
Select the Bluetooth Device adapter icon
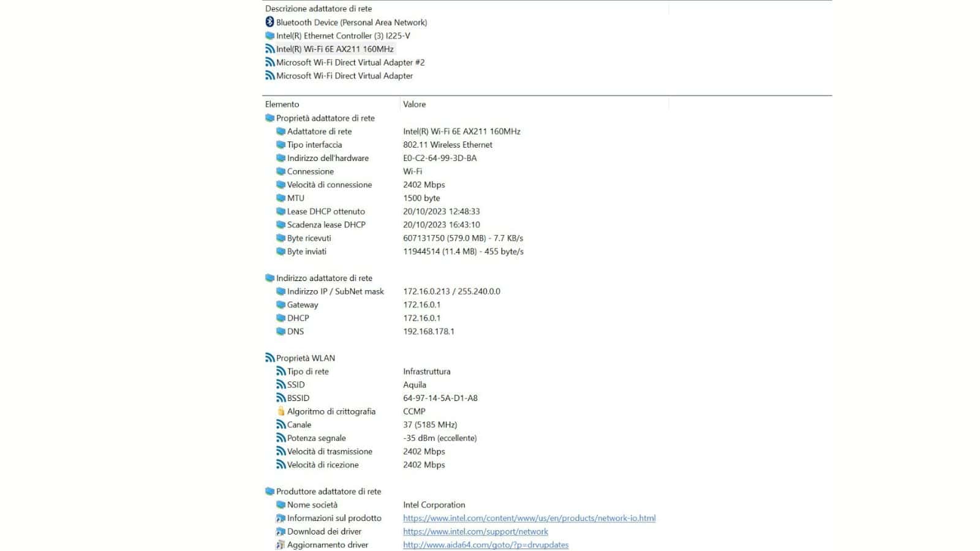(x=269, y=22)
